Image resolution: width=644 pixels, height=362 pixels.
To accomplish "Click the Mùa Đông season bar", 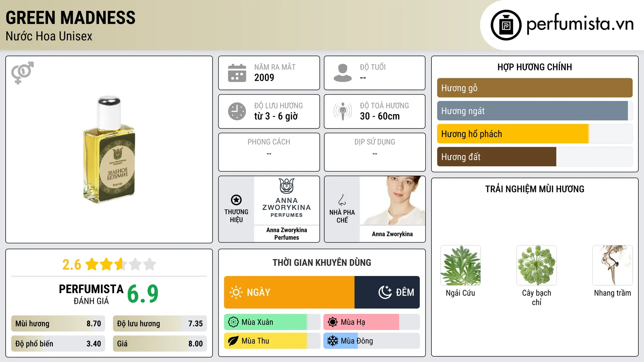I will pyautogui.click(x=371, y=341).
